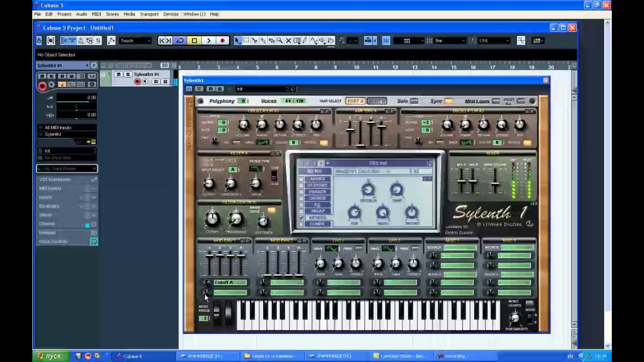Select the Erase tool
Image resolution: width=644 pixels, height=362 pixels.
[272, 41]
